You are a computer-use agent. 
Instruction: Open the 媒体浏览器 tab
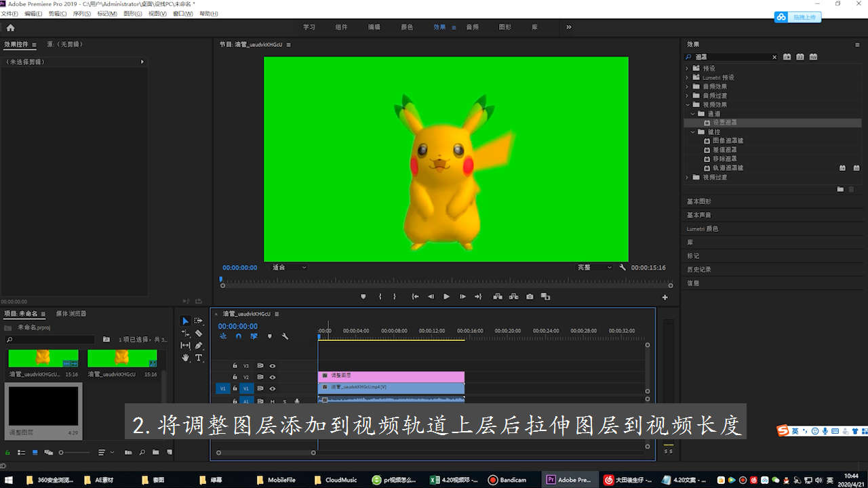click(x=71, y=314)
